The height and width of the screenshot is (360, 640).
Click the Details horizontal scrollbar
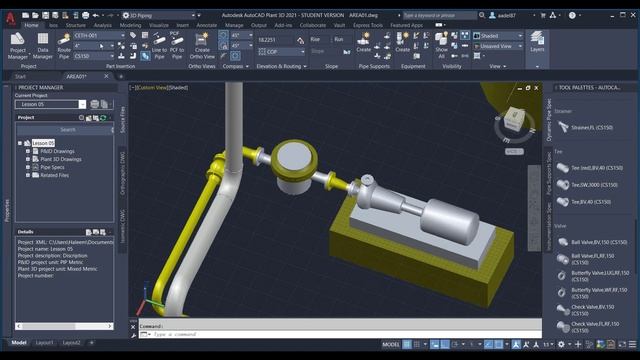pyautogui.click(x=64, y=326)
